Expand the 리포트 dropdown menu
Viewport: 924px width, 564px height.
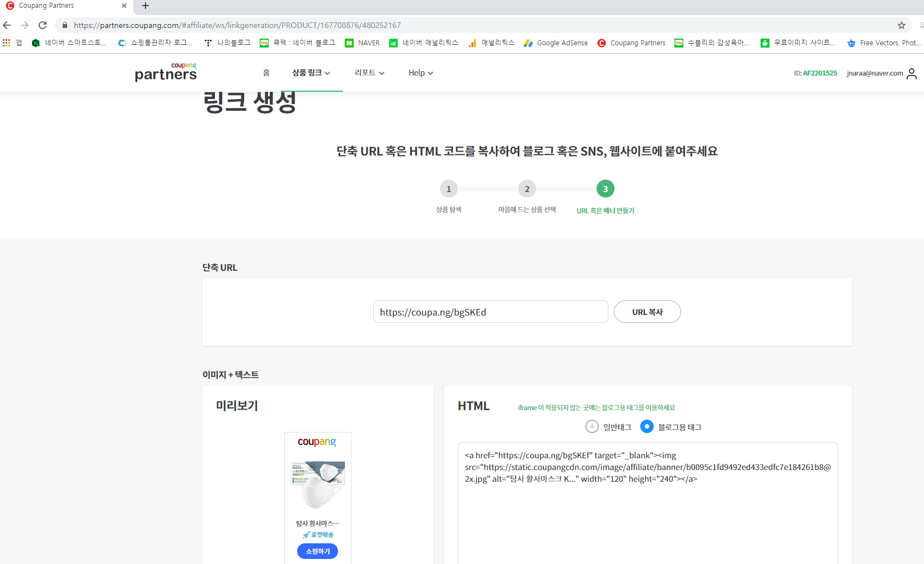[369, 73]
